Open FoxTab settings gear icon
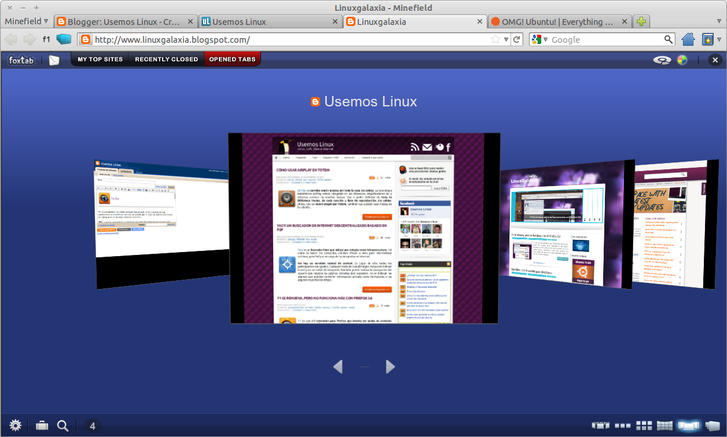Image resolution: width=727 pixels, height=437 pixels. [15, 425]
